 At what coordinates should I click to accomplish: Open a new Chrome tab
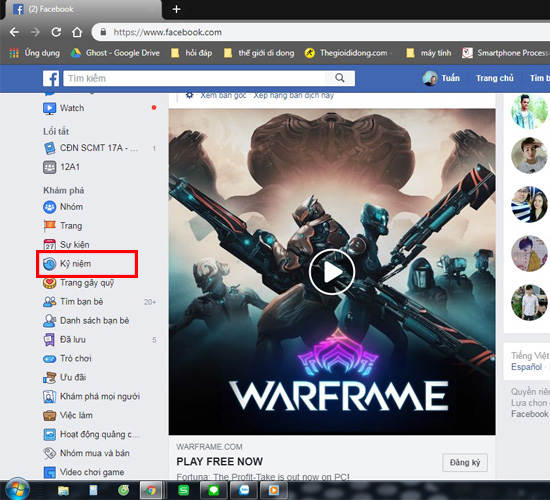tap(176, 9)
